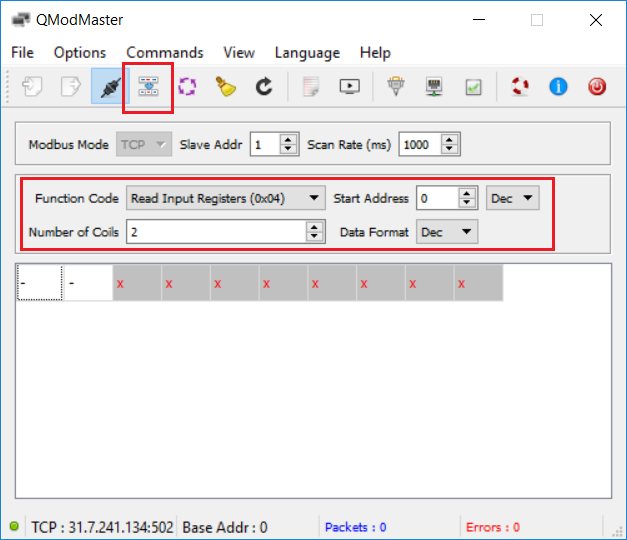Click the Clear table broom icon
The image size is (627, 540).
click(226, 86)
